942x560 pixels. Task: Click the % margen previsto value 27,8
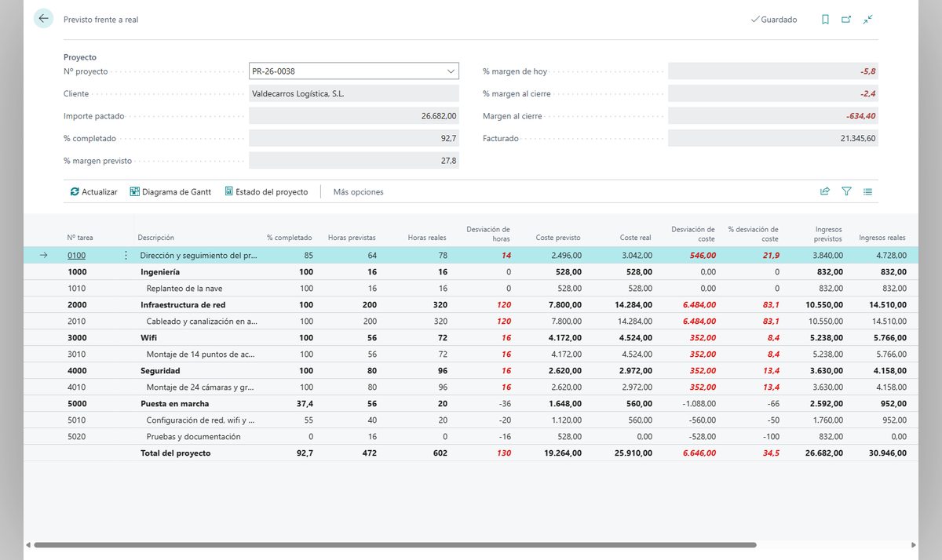pos(354,161)
